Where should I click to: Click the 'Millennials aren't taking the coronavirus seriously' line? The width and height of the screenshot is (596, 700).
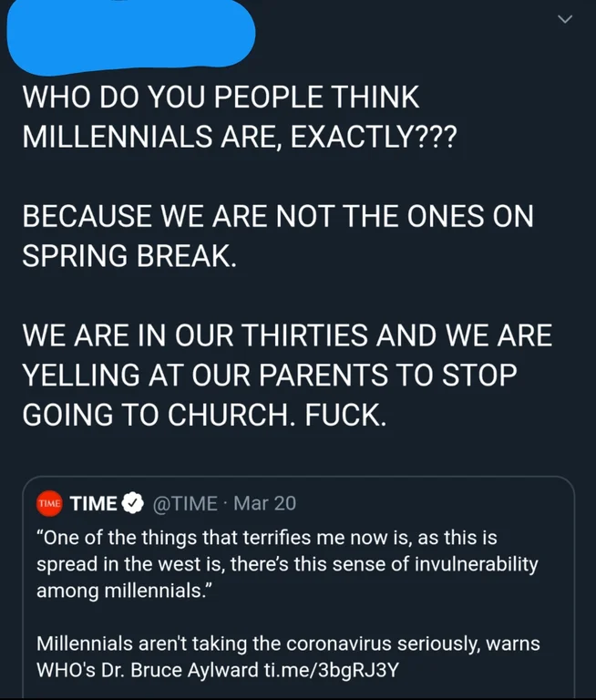coord(288,643)
